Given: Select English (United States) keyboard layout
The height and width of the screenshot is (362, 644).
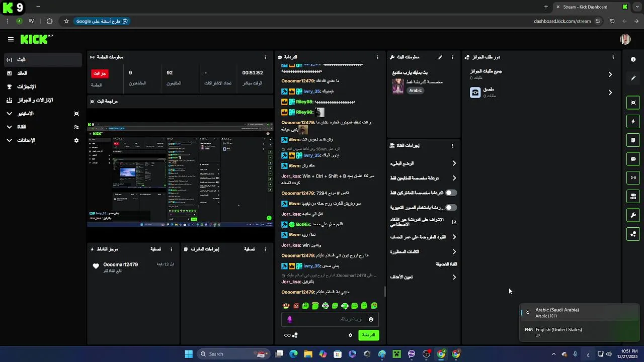Looking at the screenshot, I should coord(580,332).
